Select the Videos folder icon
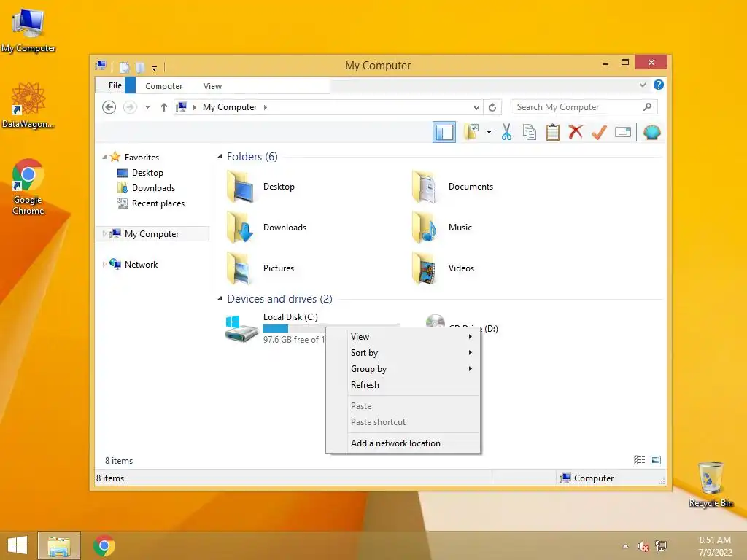Viewport: 747px width, 560px height. click(425, 268)
